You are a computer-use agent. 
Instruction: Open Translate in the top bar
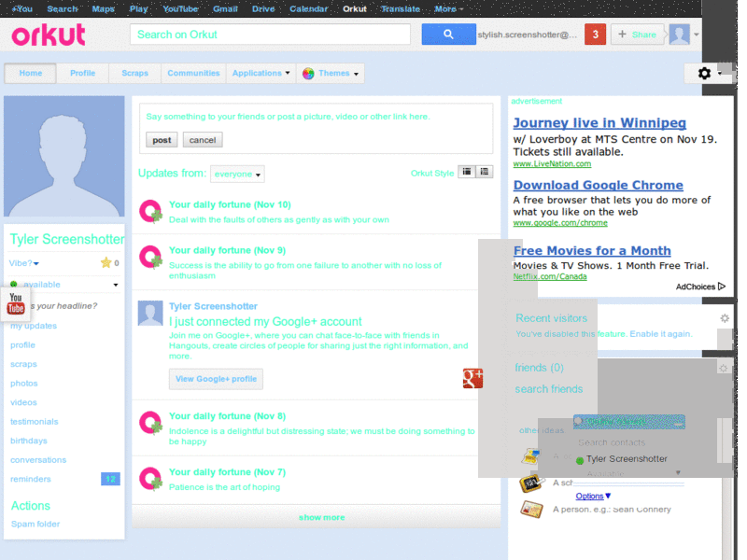(x=401, y=8)
